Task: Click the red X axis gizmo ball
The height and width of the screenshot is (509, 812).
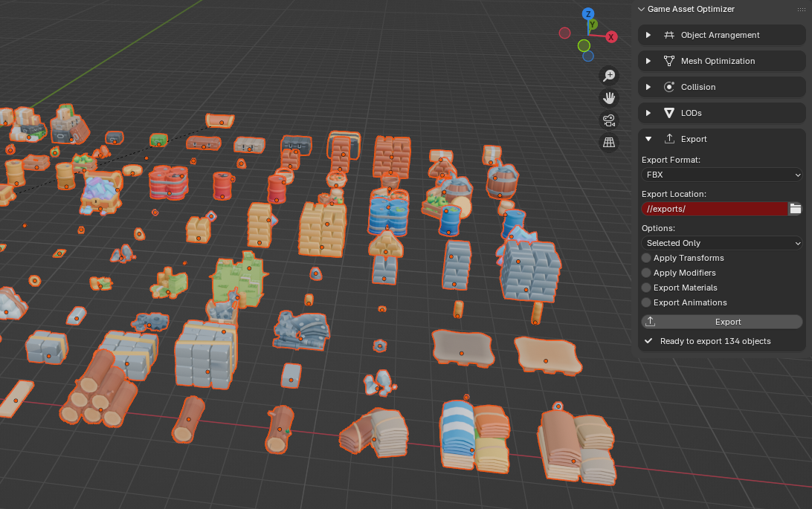Action: click(611, 36)
